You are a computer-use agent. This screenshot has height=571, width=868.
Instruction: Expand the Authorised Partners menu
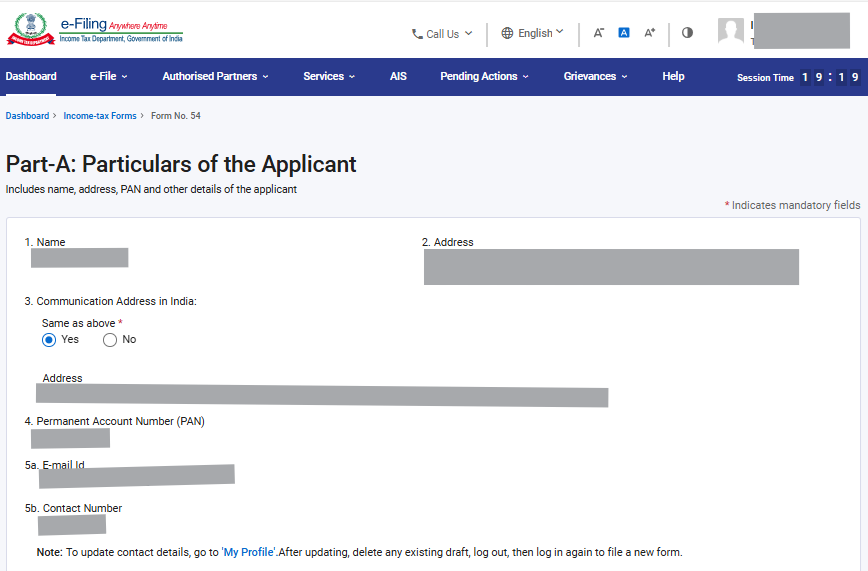click(216, 76)
